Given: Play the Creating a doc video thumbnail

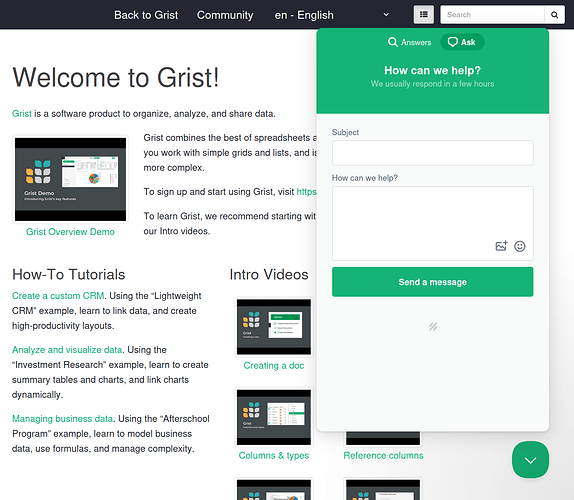Looking at the screenshot, I should [x=274, y=327].
